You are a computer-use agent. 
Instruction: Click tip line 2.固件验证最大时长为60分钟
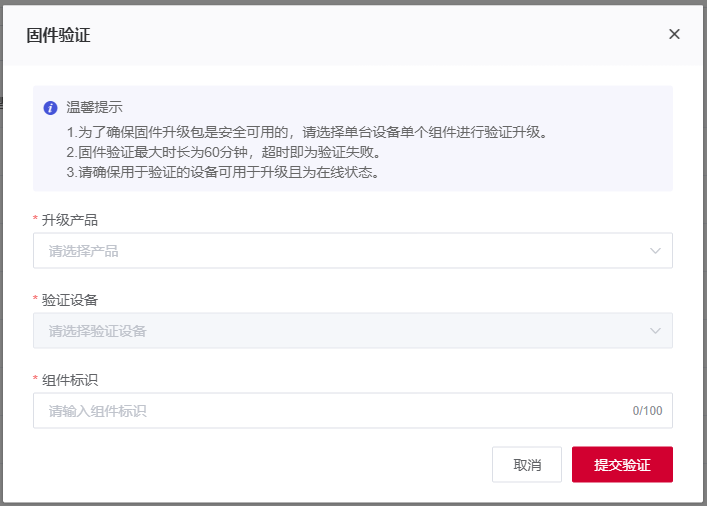224,152
